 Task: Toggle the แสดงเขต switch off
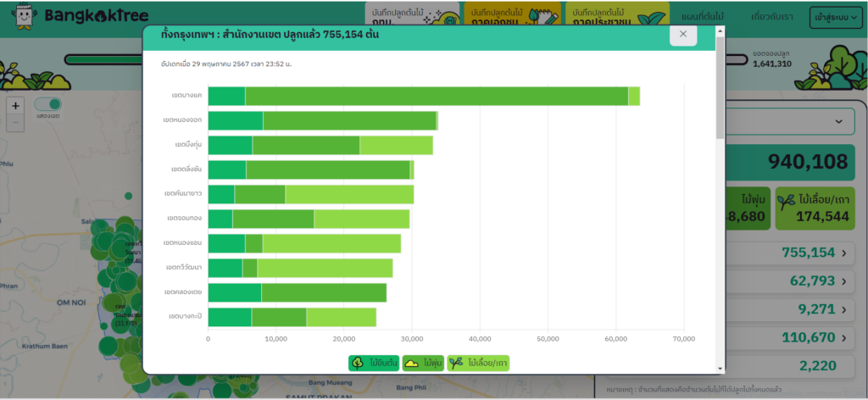click(48, 104)
